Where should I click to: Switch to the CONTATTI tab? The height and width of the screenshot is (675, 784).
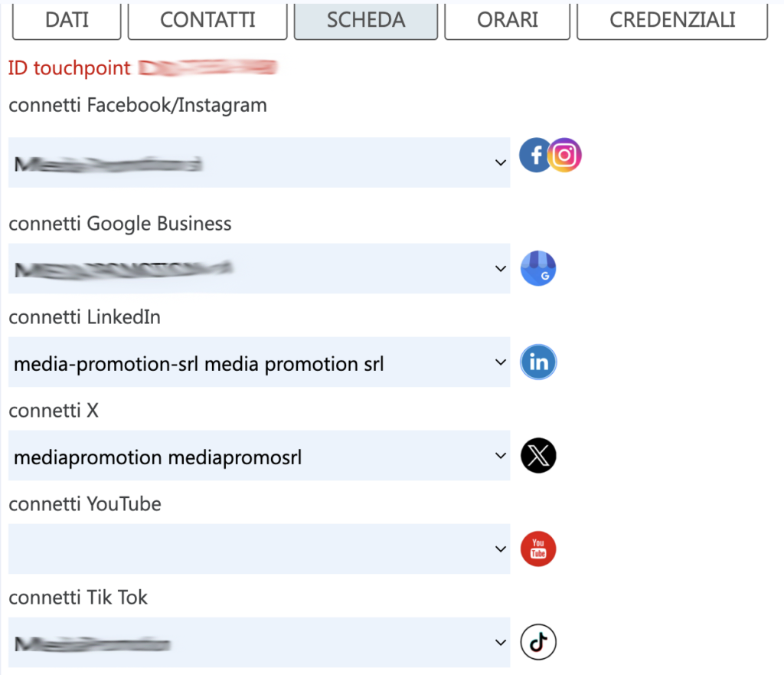click(x=207, y=21)
